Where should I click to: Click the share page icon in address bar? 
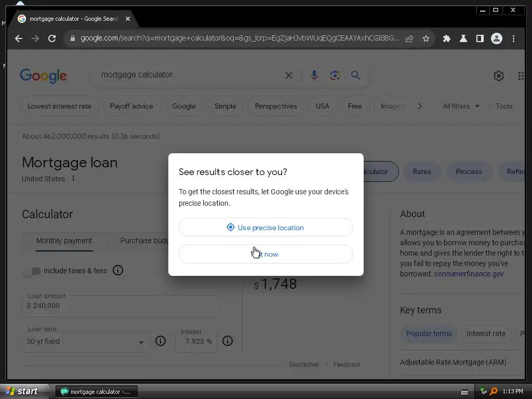click(409, 38)
